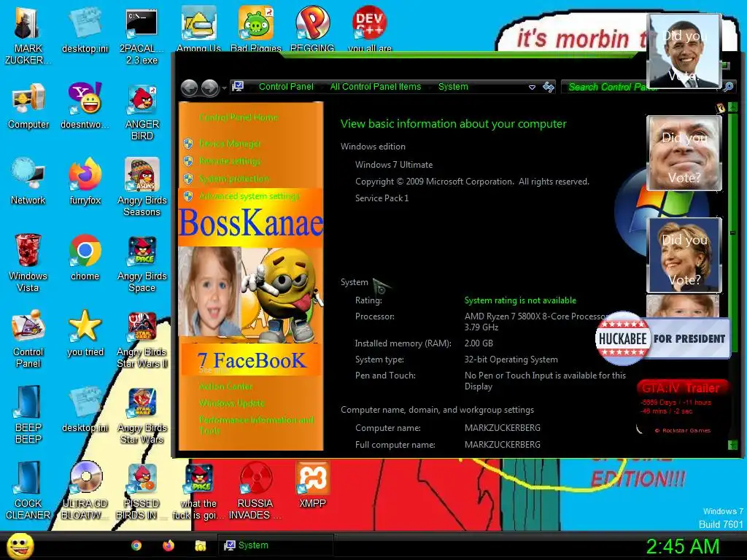The height and width of the screenshot is (560, 747).
Task: Open the ULTRA CD BLOATW disc icon
Action: click(85, 491)
